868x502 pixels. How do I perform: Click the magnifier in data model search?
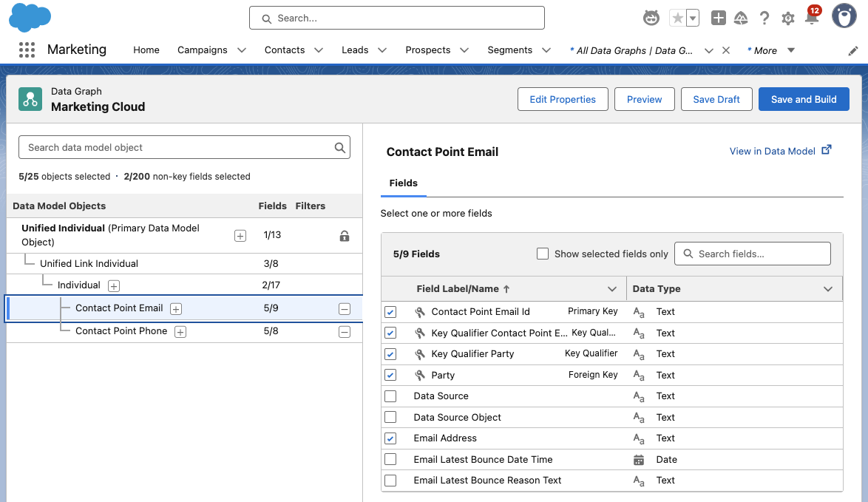(340, 148)
